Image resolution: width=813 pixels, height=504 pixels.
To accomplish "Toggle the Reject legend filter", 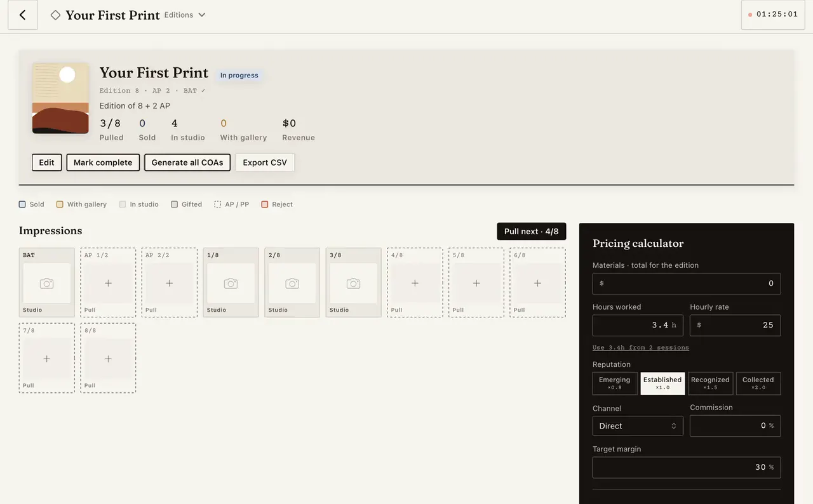I will tap(277, 204).
